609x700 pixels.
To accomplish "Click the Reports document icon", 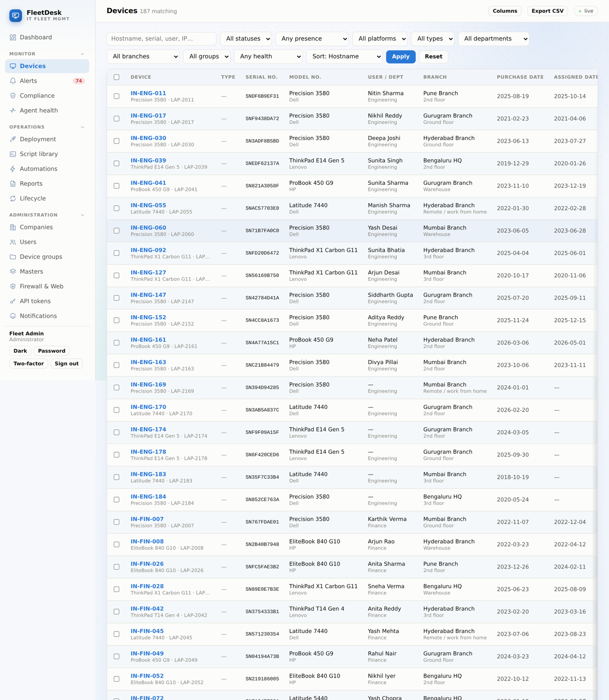I will (x=13, y=184).
